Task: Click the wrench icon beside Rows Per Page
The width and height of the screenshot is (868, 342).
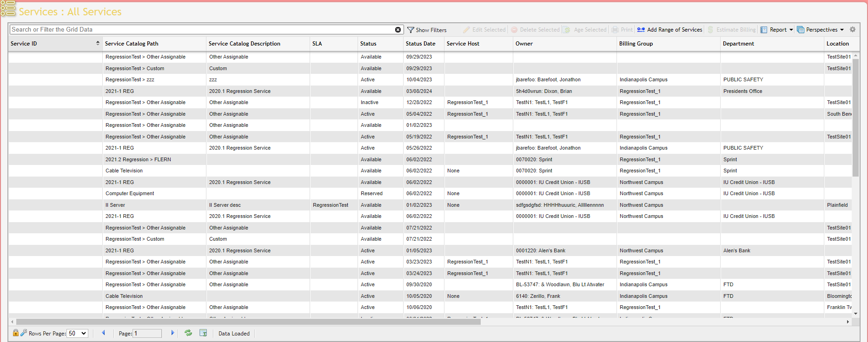Action: [x=24, y=333]
